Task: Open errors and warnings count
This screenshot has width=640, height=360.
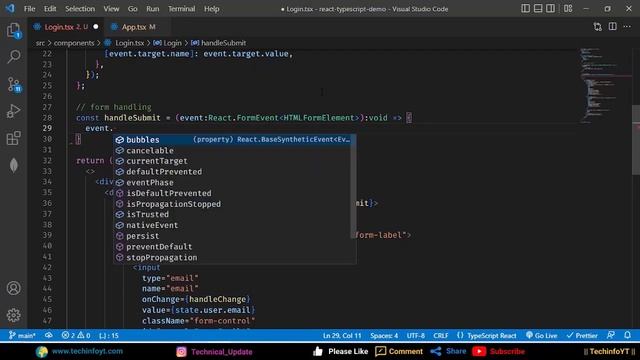Action: (76, 336)
